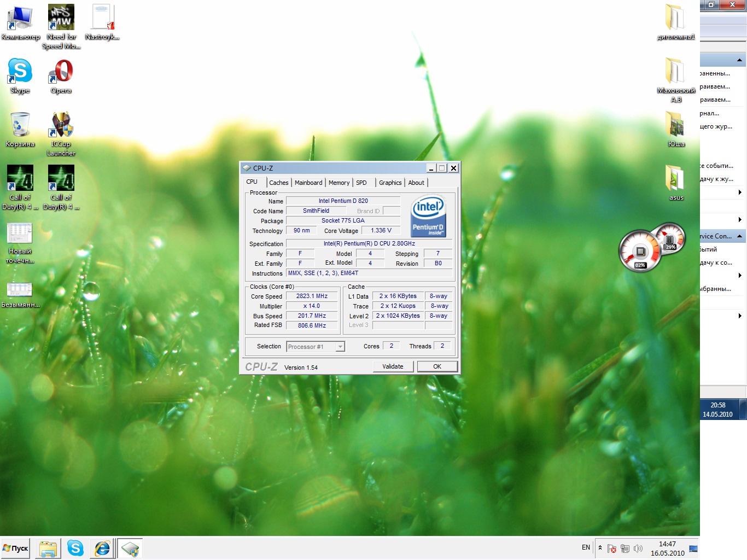Click the EN language indicator

pos(586,547)
